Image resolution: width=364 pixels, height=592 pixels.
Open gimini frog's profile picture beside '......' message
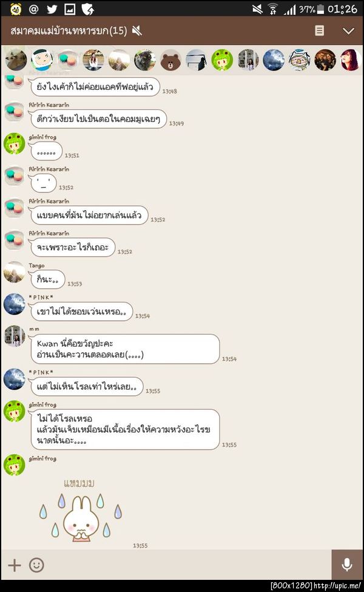(15, 143)
